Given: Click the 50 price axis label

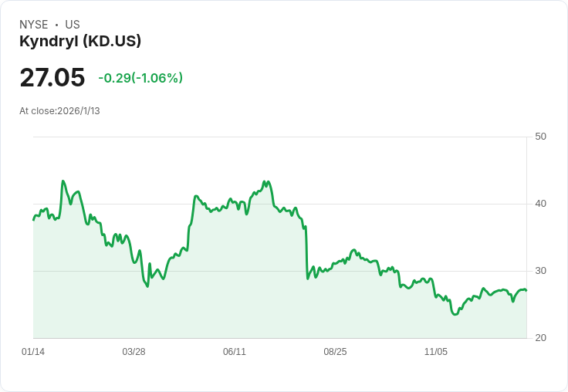Looking at the screenshot, I should [540, 137].
